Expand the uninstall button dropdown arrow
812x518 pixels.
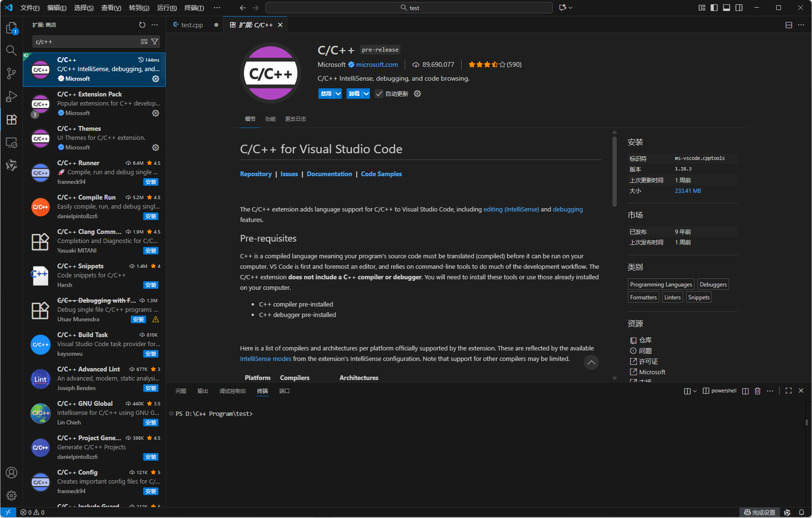click(366, 94)
